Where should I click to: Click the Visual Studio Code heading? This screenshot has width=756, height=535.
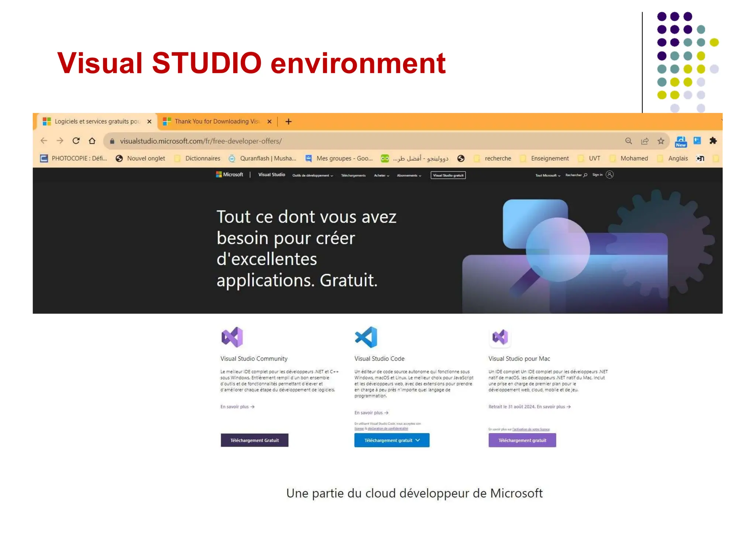tap(379, 359)
